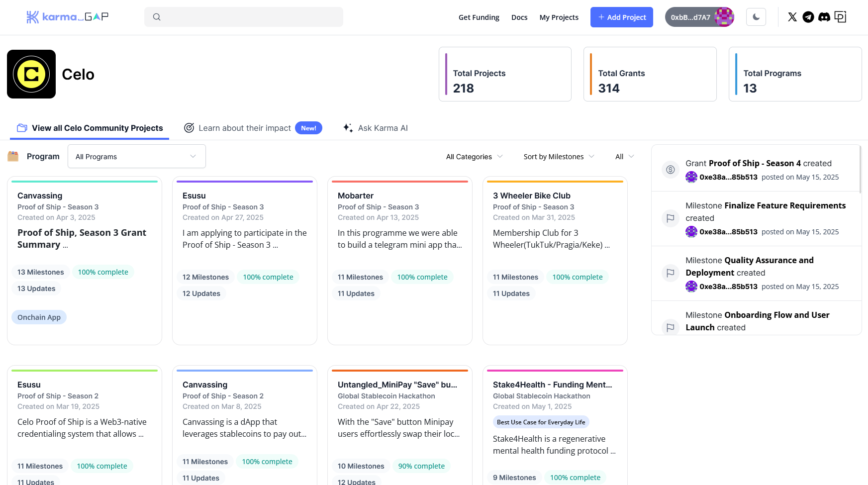This screenshot has height=485, width=868.
Task: Click 12 Milestones badge on Esusu card
Action: (206, 277)
